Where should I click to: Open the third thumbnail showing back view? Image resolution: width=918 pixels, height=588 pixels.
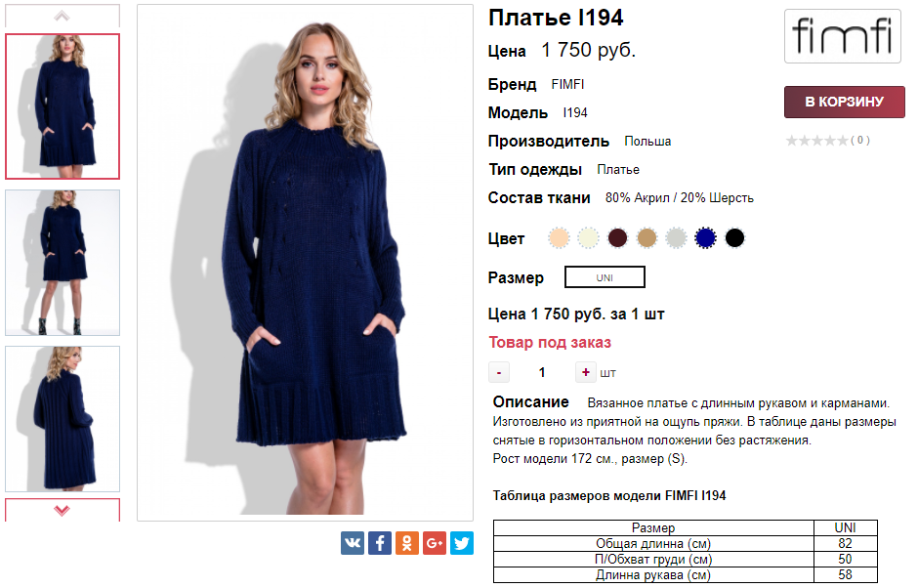tap(63, 419)
